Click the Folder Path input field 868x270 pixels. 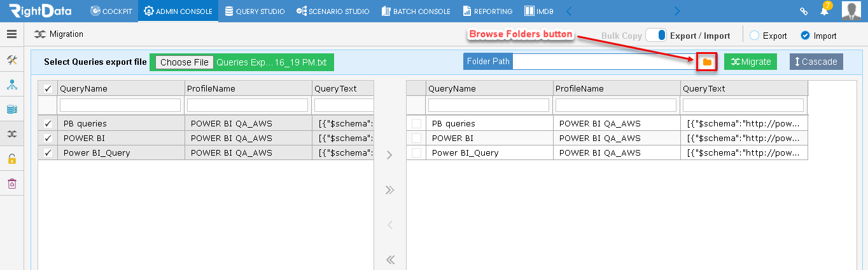pos(605,62)
